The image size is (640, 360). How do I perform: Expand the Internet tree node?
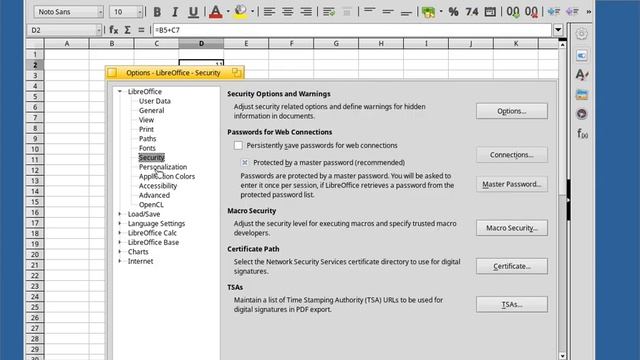click(120, 261)
